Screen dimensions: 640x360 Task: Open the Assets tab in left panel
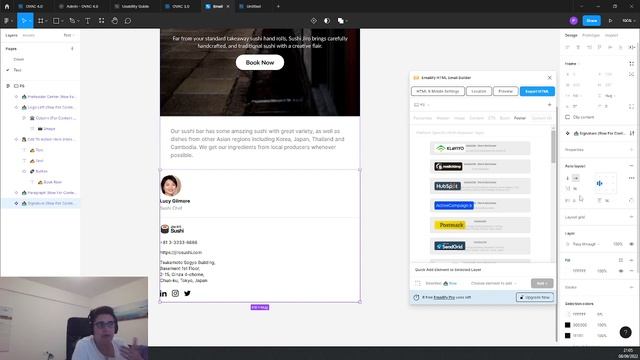tap(29, 36)
